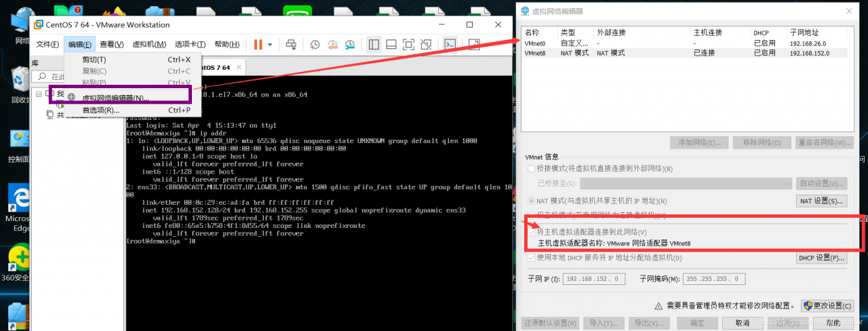Open the 文件(F) menu
868x331 pixels.
[47, 45]
